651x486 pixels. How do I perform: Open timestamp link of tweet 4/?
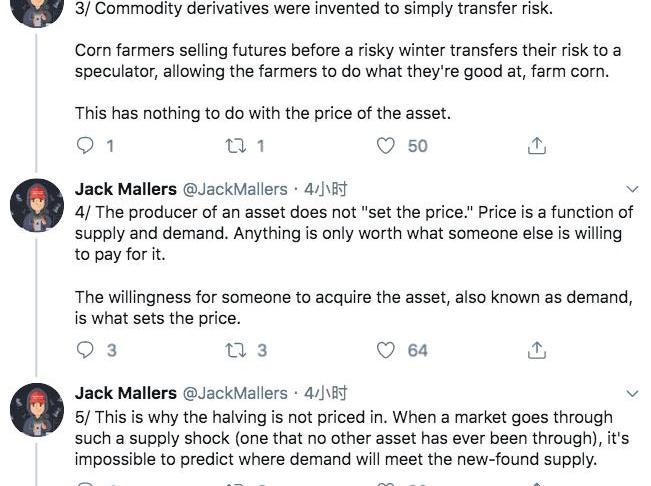(326, 189)
